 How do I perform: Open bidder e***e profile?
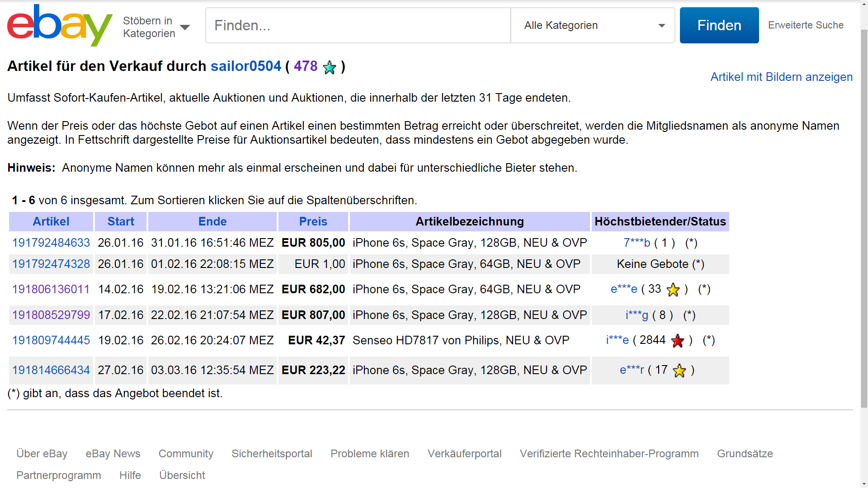624,289
